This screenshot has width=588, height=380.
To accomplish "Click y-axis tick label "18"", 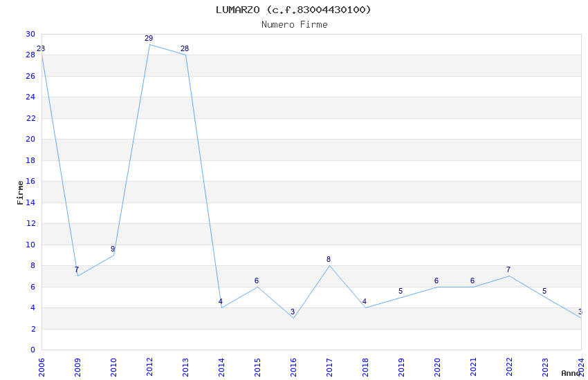I will pos(30,160).
